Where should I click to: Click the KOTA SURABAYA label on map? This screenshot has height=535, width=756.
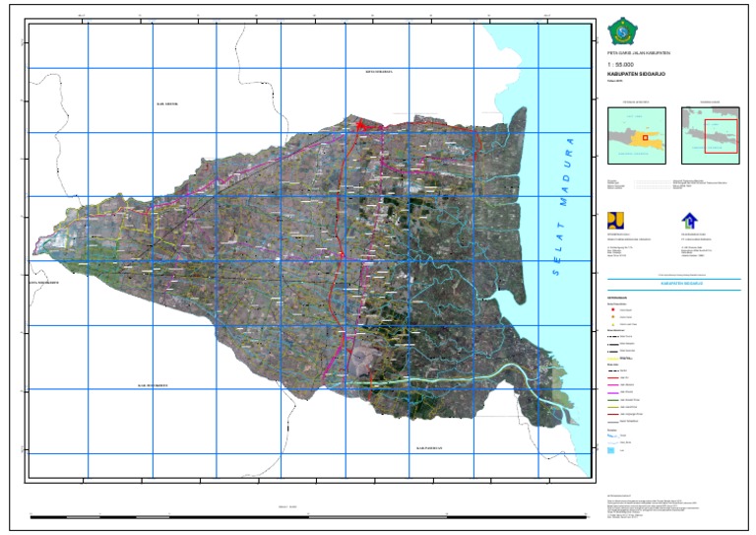[379, 72]
